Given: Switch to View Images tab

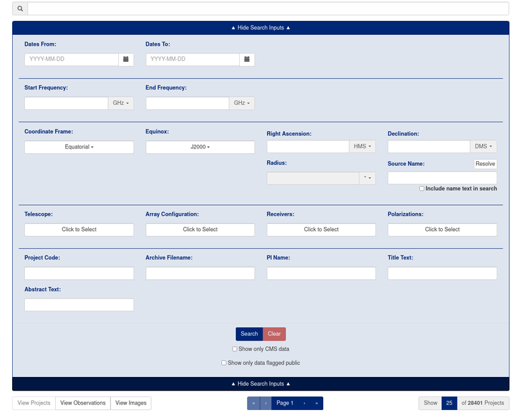Looking at the screenshot, I should coord(131,403).
